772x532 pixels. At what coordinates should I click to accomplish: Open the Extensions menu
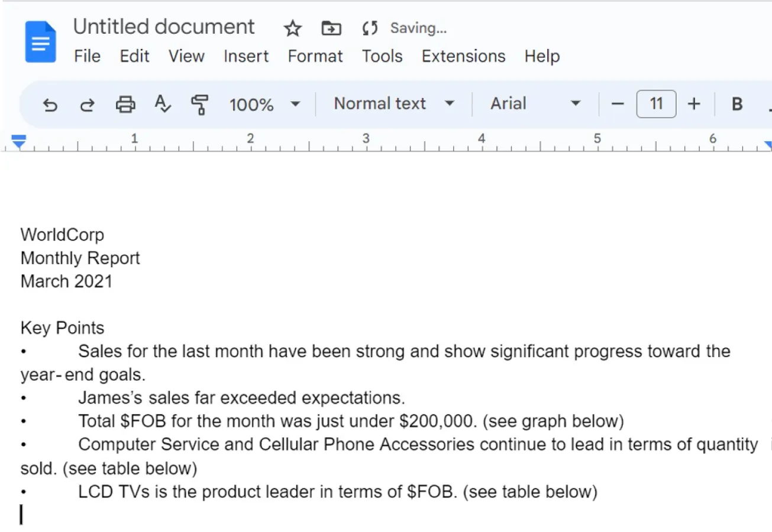point(463,56)
